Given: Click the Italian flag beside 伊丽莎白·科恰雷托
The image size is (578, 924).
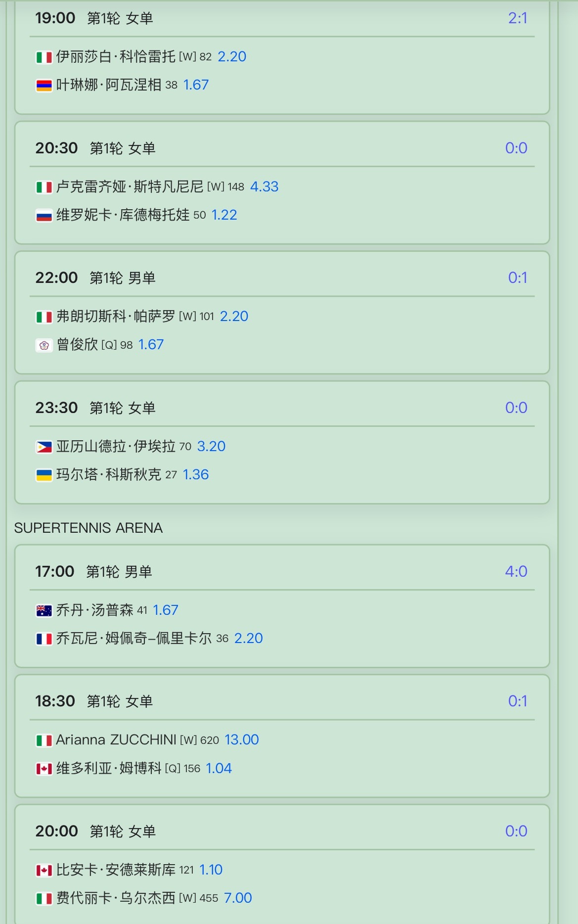Looking at the screenshot, I should click(x=44, y=57).
